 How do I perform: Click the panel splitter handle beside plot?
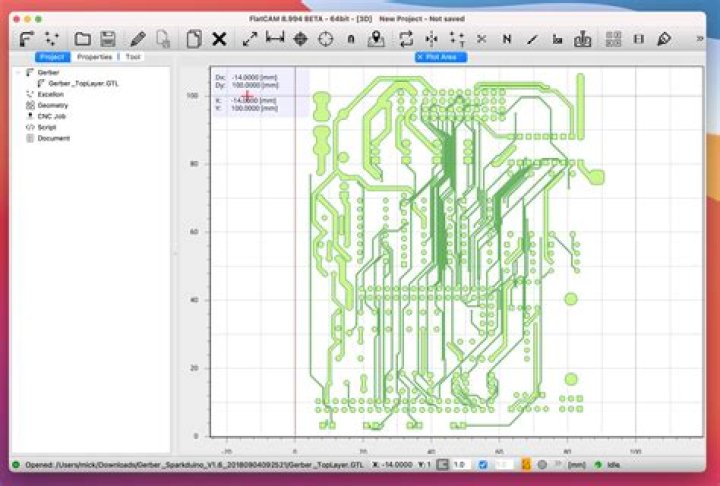pos(174,253)
